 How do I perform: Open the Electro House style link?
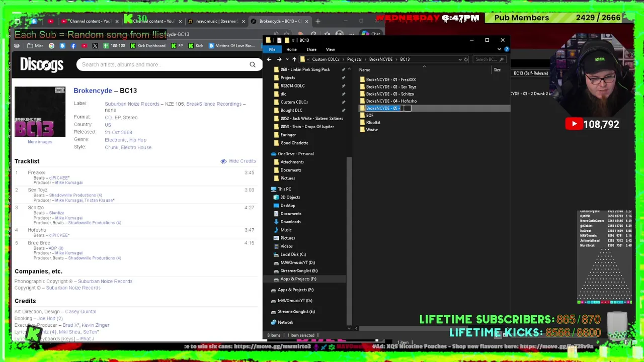coord(137,147)
